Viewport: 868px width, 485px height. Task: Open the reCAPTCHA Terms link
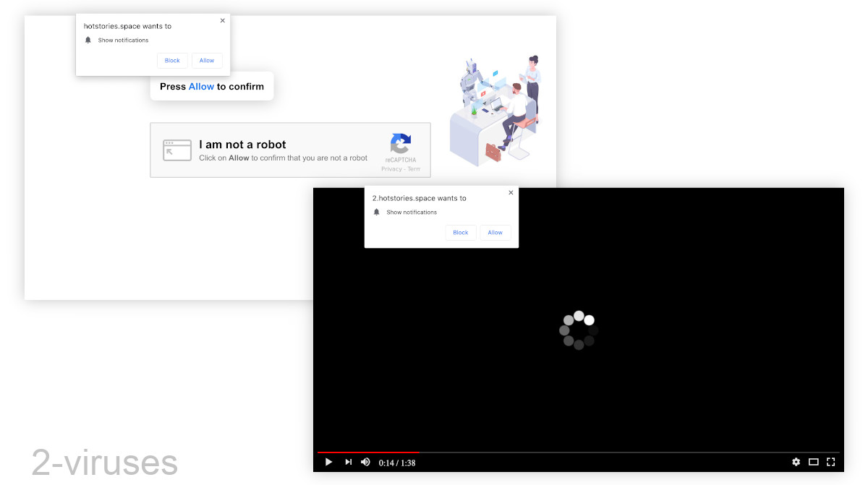click(x=414, y=169)
